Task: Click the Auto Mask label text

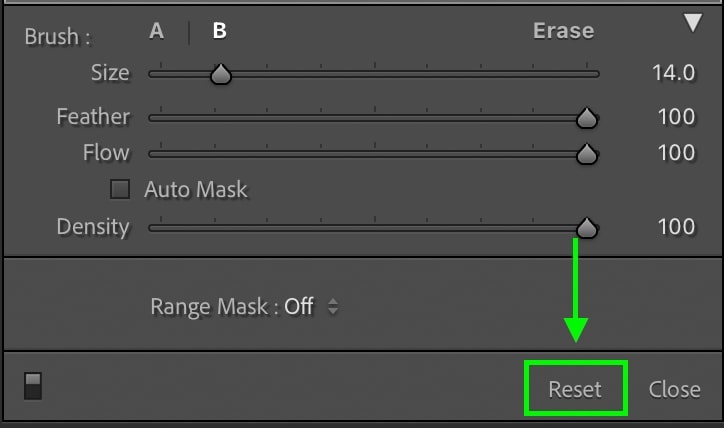Action: coord(196,190)
